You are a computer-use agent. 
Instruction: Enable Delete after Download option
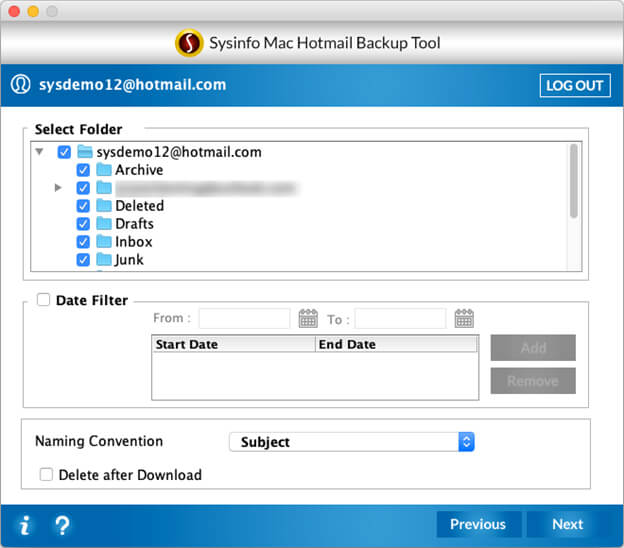[x=46, y=474]
